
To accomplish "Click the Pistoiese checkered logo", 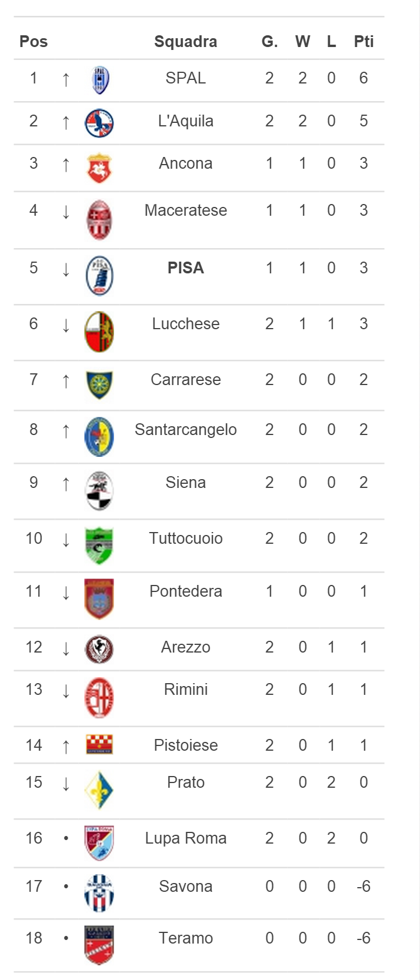I will tap(99, 744).
